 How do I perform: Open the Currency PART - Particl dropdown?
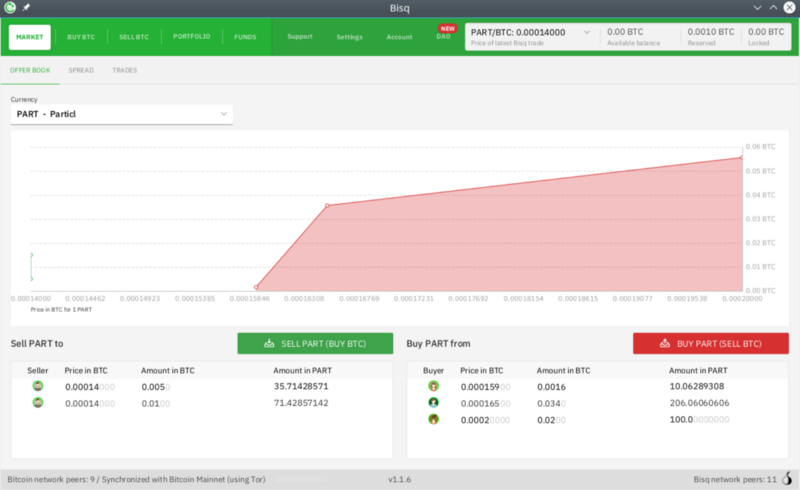[121, 114]
